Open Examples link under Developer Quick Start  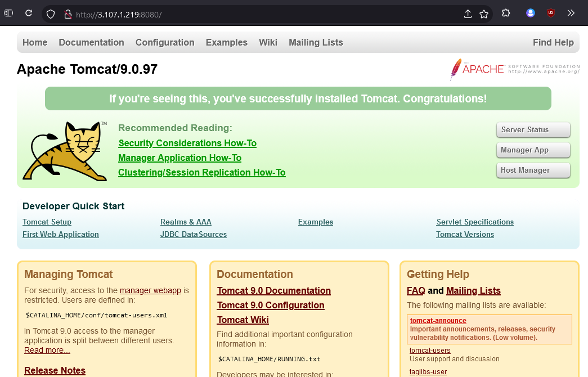tap(315, 222)
